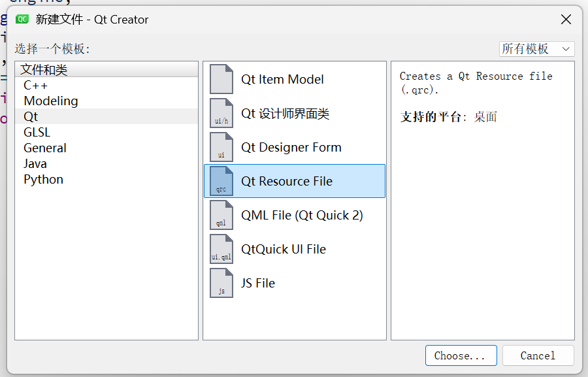
Task: Click the ui.qml QtQuick UI File icon
Action: point(221,249)
